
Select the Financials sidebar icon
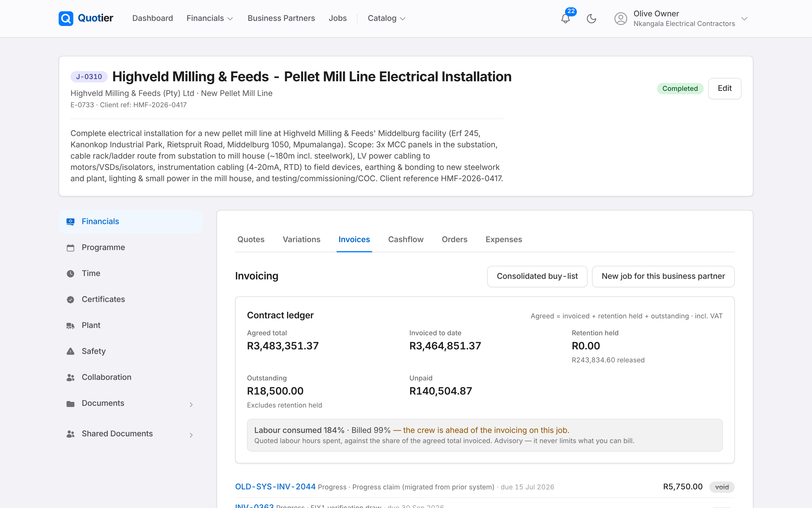tap(70, 222)
